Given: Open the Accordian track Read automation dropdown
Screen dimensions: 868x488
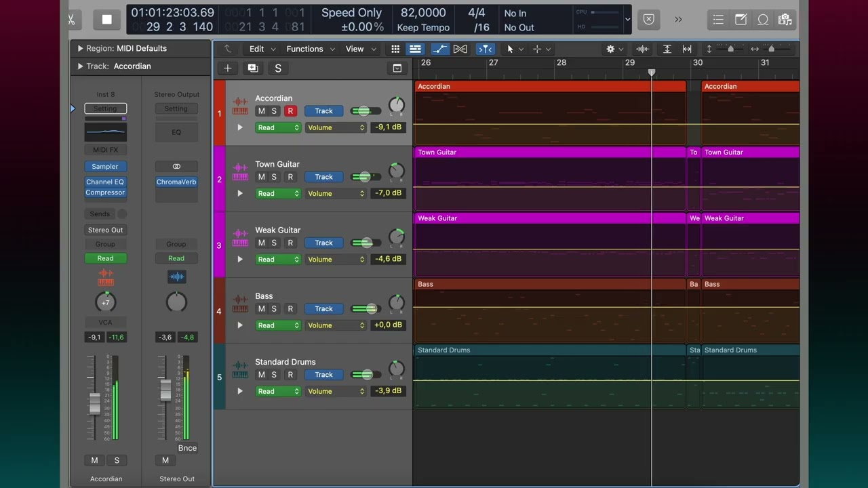Looking at the screenshot, I should [x=278, y=127].
